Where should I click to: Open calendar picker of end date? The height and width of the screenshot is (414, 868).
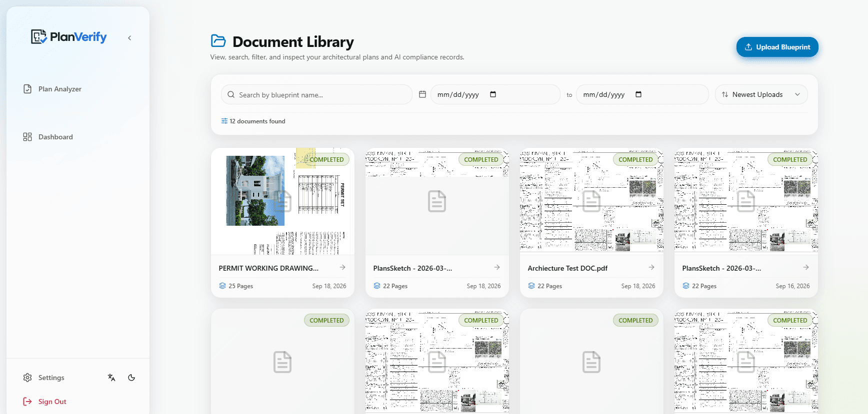[x=638, y=94]
